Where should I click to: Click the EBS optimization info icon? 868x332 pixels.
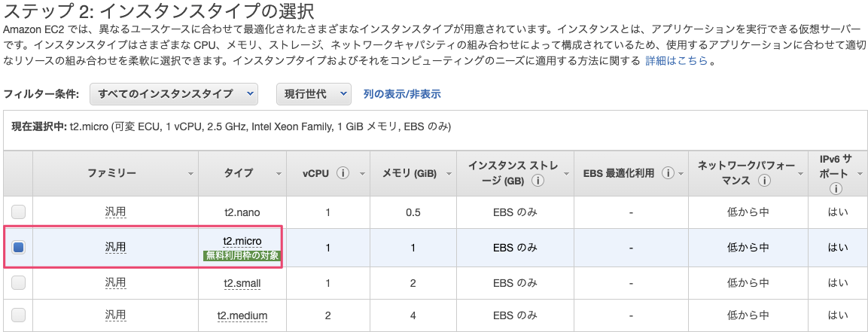click(x=667, y=172)
